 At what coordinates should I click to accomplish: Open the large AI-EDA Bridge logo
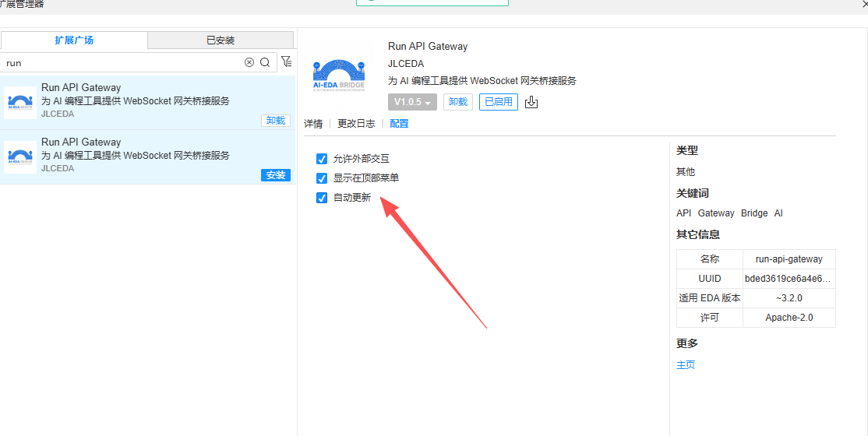click(x=339, y=74)
